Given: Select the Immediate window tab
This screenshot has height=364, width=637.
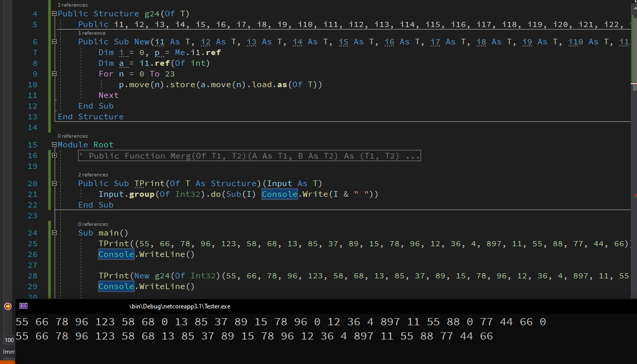Looking at the screenshot, I should 9,352.
